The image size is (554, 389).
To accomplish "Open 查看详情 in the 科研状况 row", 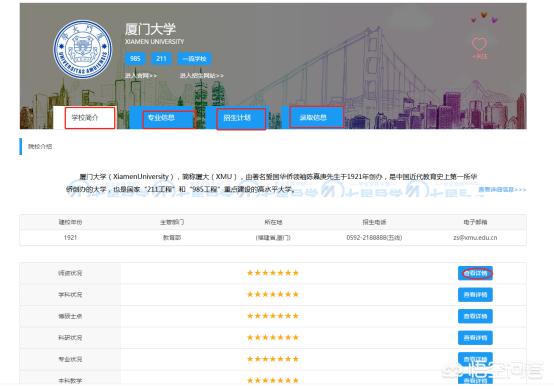I will point(475,338).
